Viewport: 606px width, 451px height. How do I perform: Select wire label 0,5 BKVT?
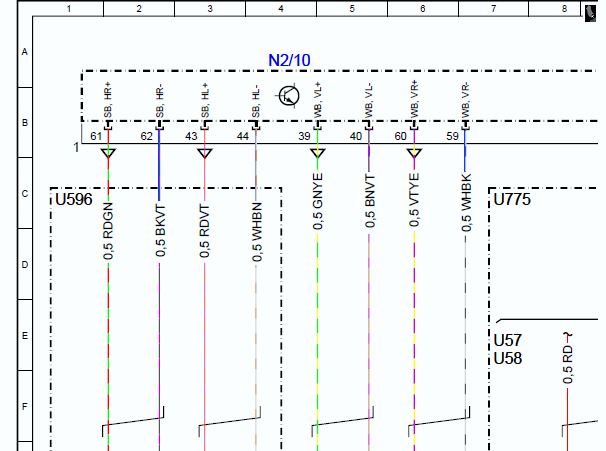160,231
